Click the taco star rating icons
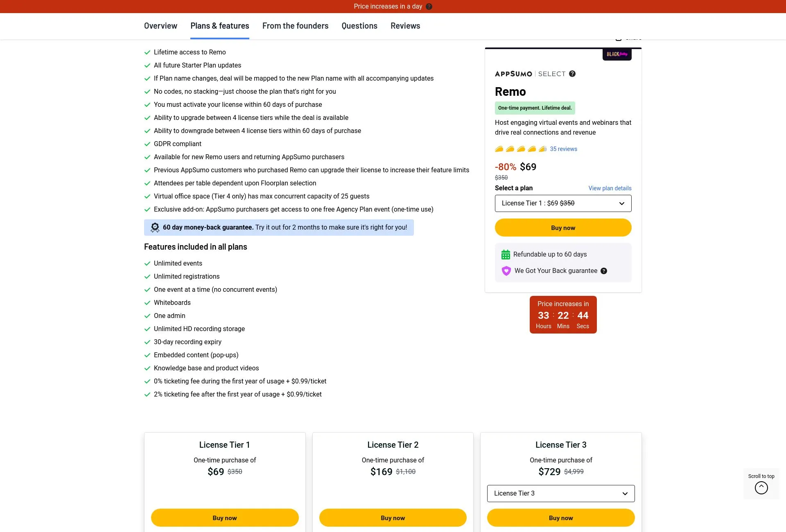Image resolution: width=786 pixels, height=532 pixels. (521, 149)
